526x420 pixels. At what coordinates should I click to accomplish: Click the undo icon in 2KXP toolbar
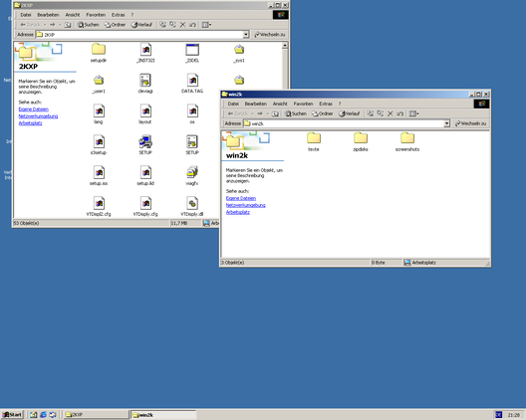tap(192, 25)
